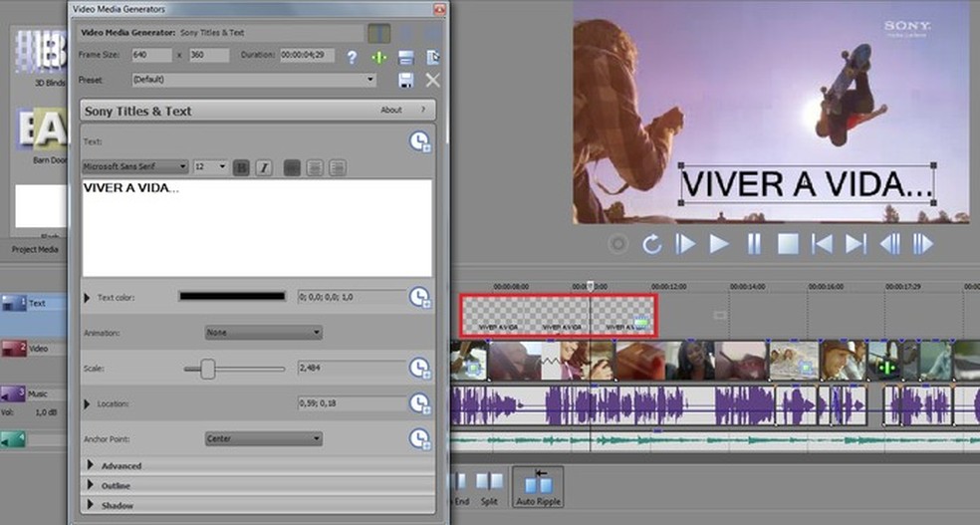Delete preset with the X icon
Image resolution: width=980 pixels, height=525 pixels.
[432, 80]
